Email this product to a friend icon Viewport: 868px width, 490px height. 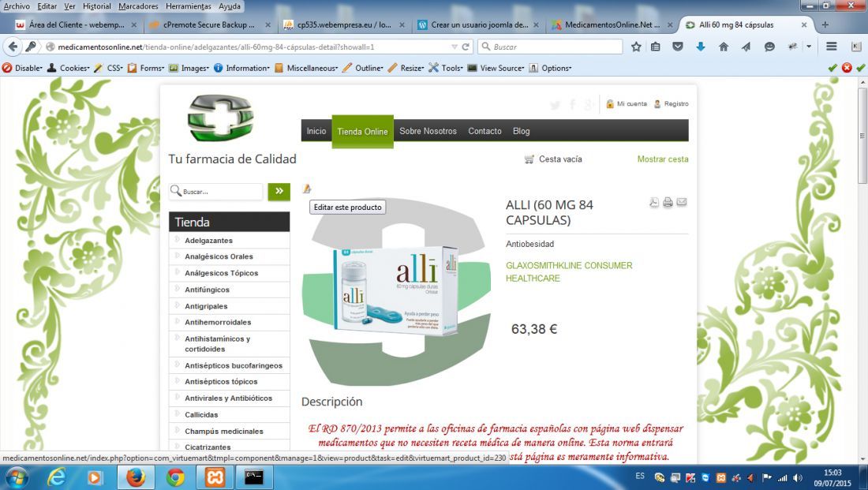(x=682, y=202)
